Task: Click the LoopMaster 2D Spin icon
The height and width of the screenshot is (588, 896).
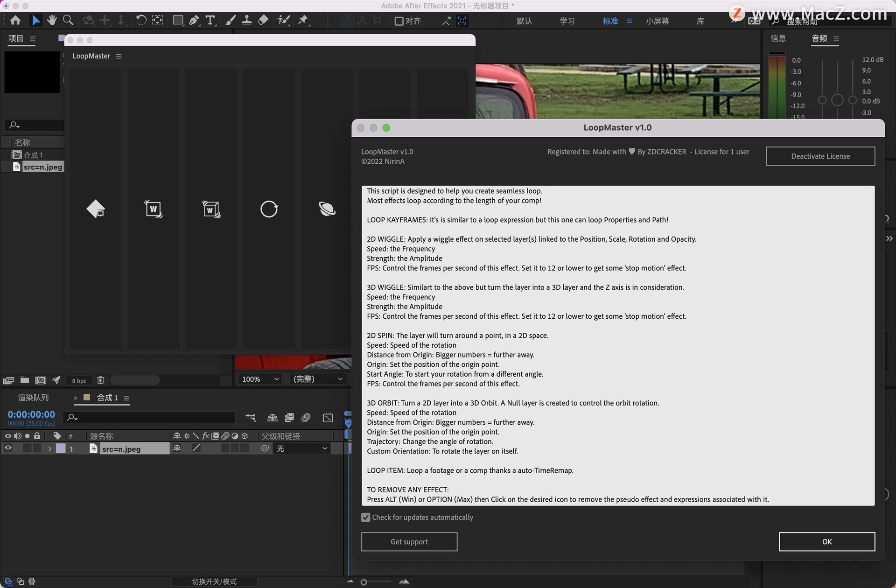Action: pyautogui.click(x=269, y=209)
